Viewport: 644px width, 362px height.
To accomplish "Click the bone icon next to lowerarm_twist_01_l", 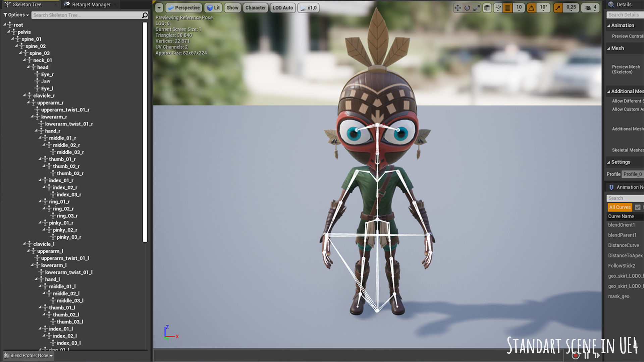I will coord(41,272).
